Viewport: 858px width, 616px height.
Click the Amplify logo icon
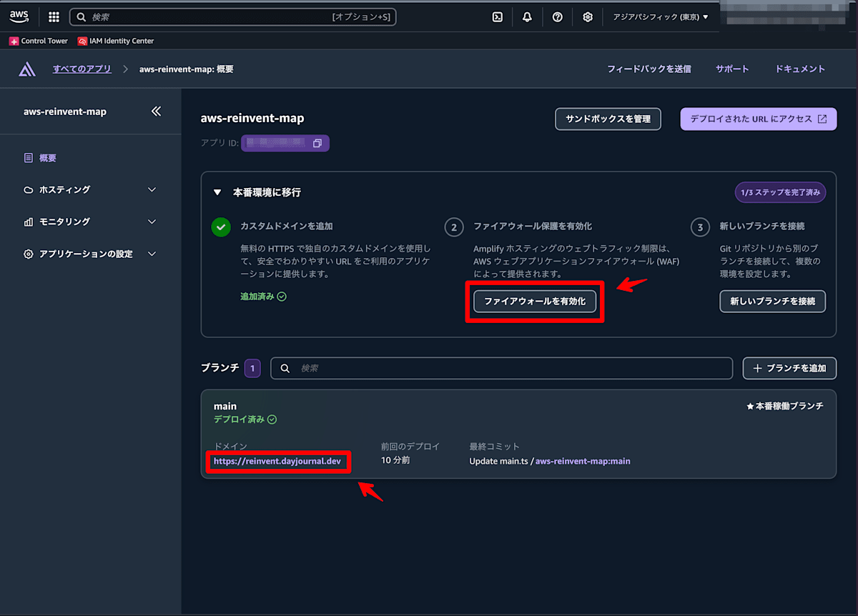[x=27, y=69]
